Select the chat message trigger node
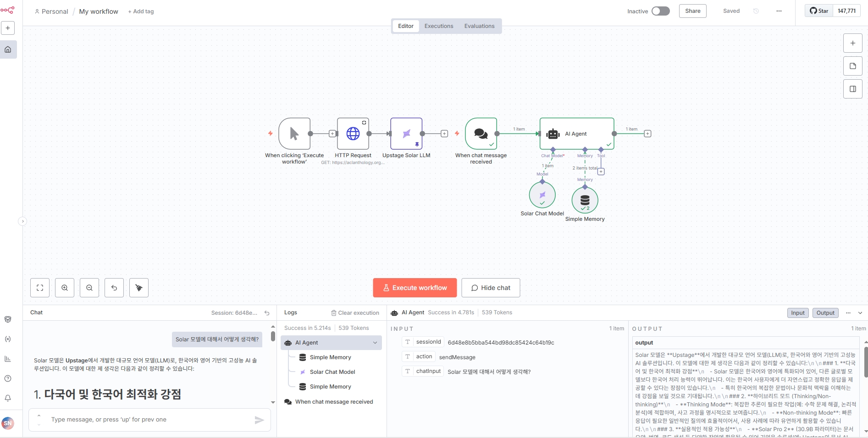This screenshot has width=868, height=438. click(481, 134)
